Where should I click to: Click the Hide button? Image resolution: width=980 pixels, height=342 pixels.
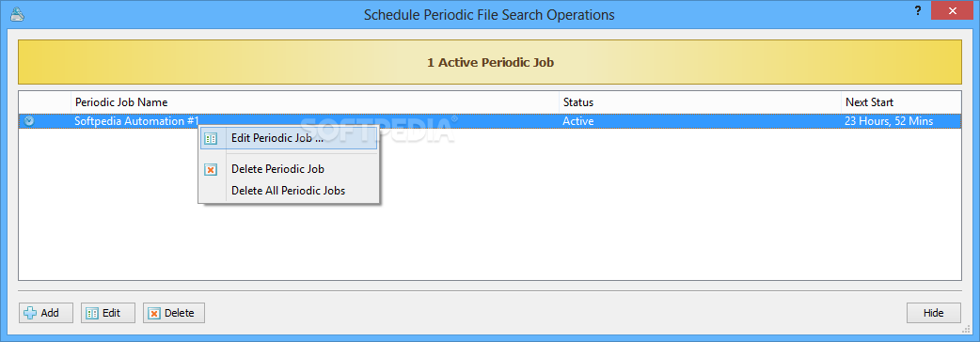coord(934,313)
